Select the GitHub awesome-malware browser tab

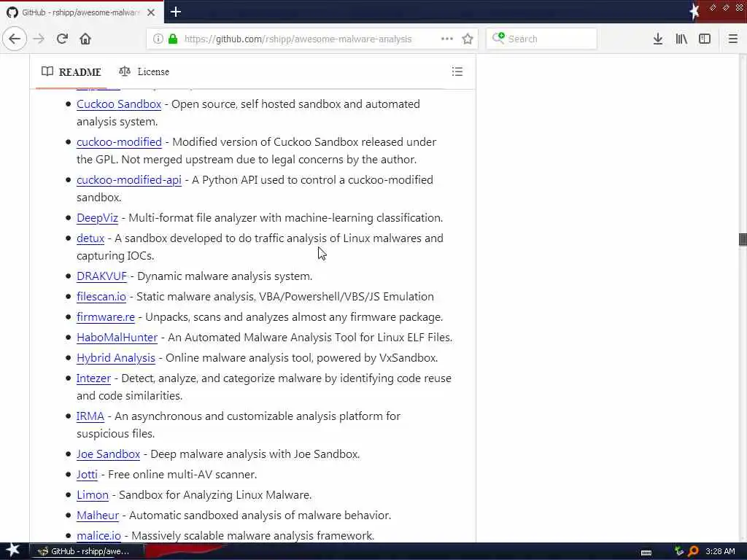[x=82, y=12]
